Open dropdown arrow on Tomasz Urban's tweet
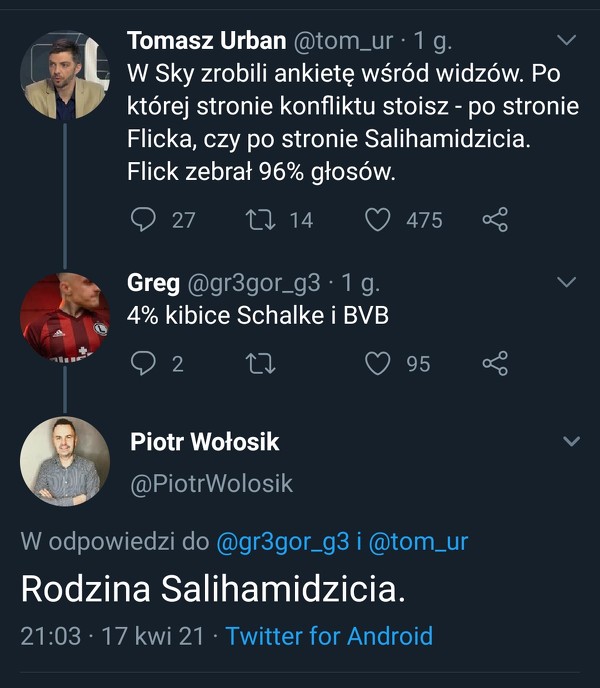Image resolution: width=600 pixels, height=688 pixels. pyautogui.click(x=567, y=41)
